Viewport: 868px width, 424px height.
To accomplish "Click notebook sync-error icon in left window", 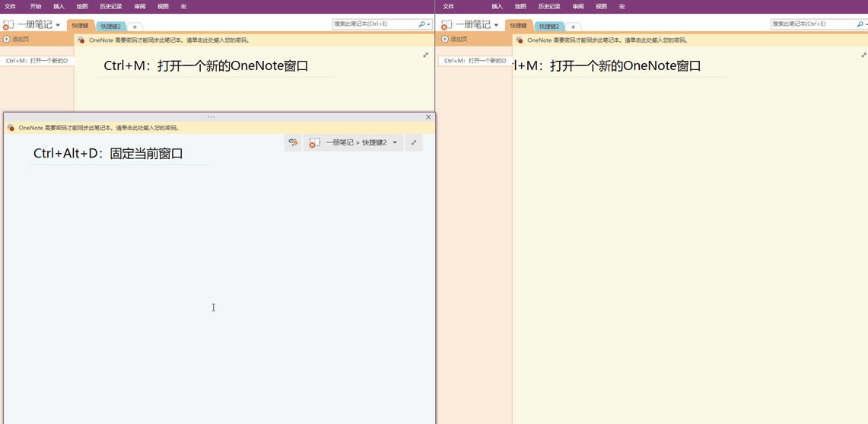I will (8, 25).
